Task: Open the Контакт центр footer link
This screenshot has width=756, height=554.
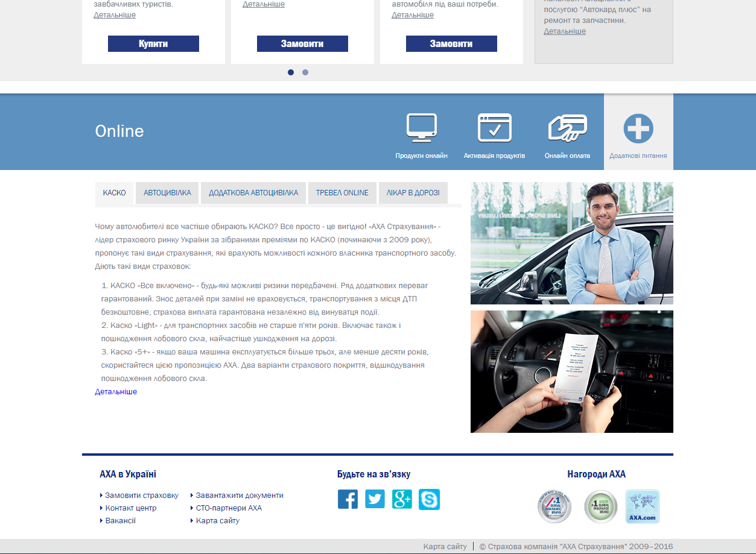Action: [131, 508]
